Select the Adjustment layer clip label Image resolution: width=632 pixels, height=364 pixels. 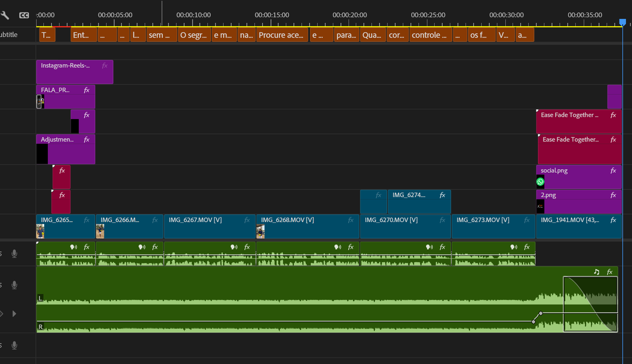(x=57, y=140)
